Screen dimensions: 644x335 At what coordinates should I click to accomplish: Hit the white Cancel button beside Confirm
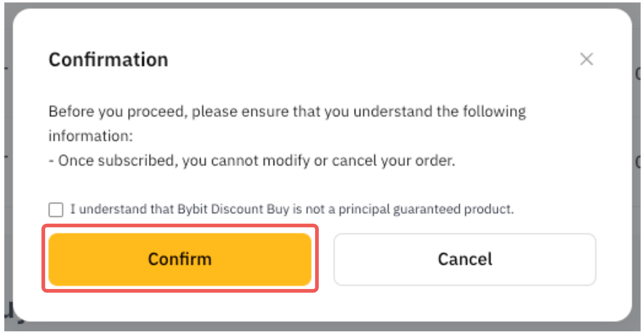pyautogui.click(x=464, y=259)
